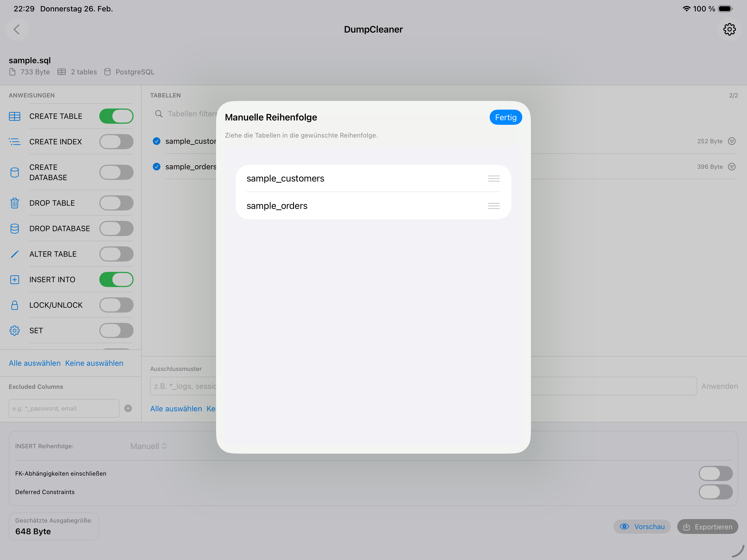Click add excluded column plus icon

128,408
